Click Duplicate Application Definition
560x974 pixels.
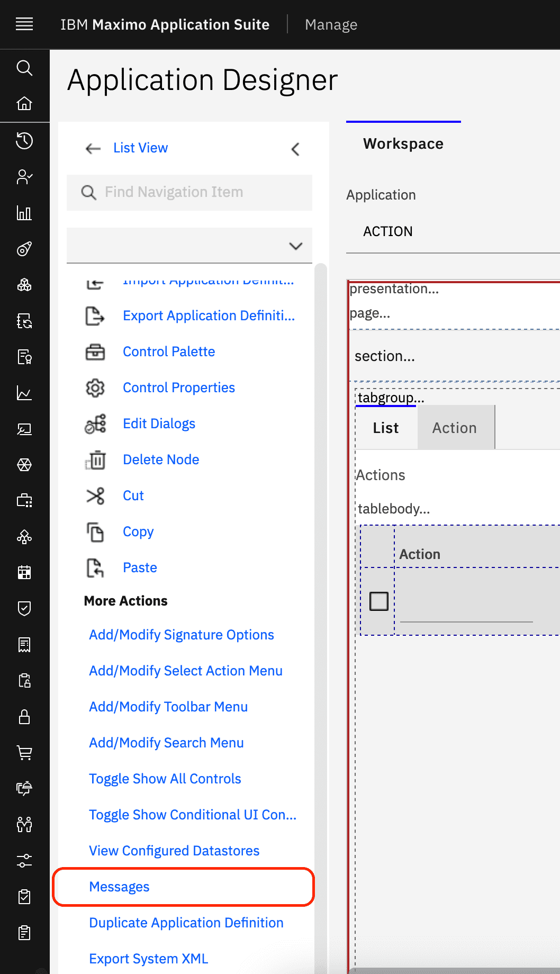(186, 923)
